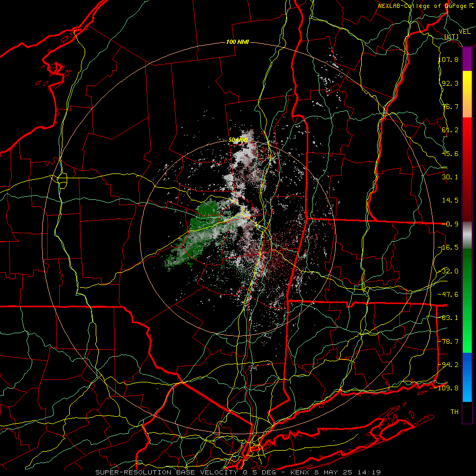Click the 76.7 legend value
Viewport: 476px width, 476px height.
pos(450,106)
